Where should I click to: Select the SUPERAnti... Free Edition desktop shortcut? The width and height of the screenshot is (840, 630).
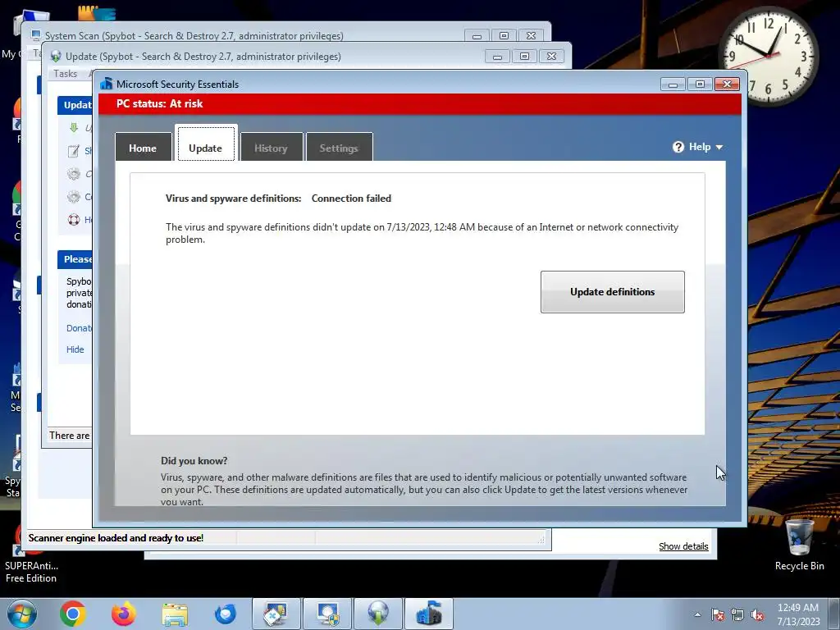31,555
